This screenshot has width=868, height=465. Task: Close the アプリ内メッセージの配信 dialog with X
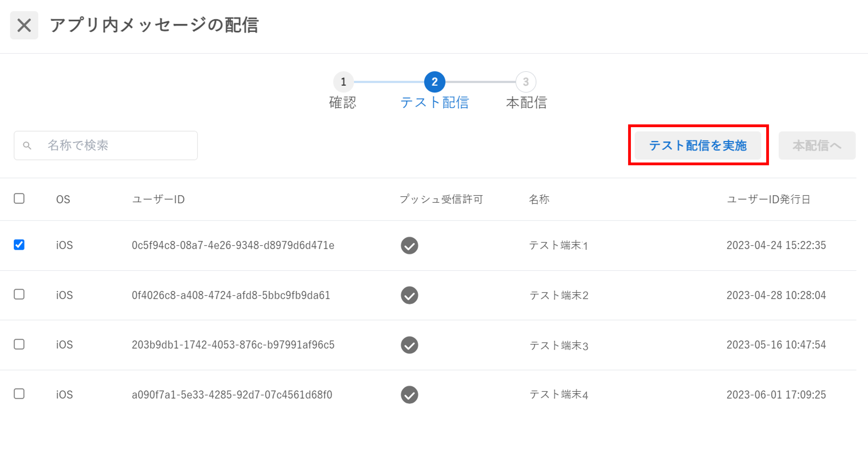(24, 25)
